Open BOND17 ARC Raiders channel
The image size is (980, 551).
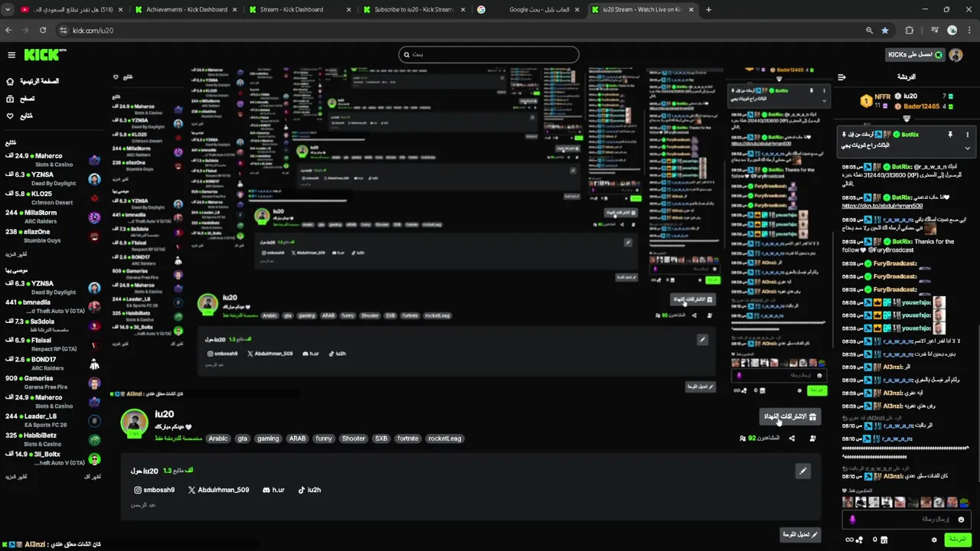tap(52, 364)
